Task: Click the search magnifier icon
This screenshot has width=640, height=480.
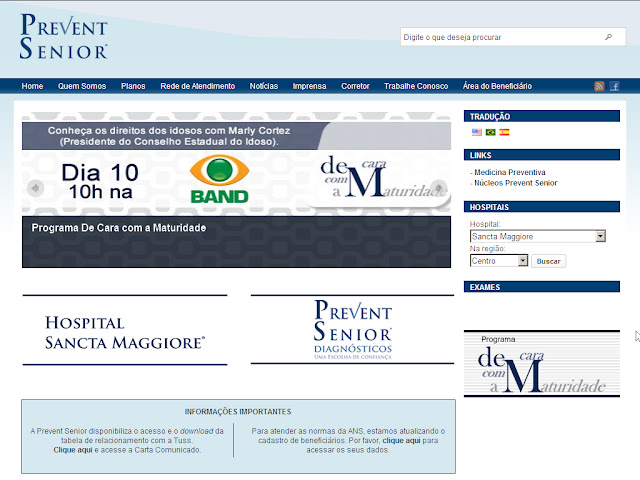Action: pos(608,37)
